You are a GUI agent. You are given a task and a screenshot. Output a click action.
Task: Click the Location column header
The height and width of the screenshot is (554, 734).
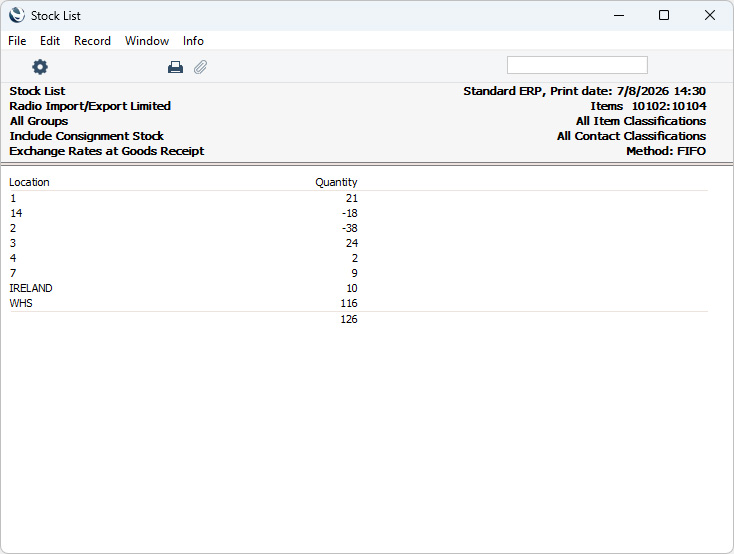click(29, 182)
